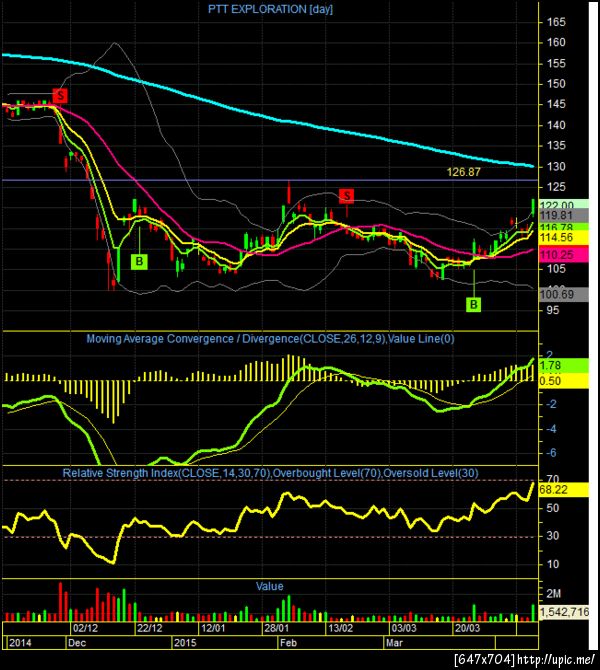Click the Dec month label
The width and height of the screenshot is (600, 670).
click(x=77, y=643)
